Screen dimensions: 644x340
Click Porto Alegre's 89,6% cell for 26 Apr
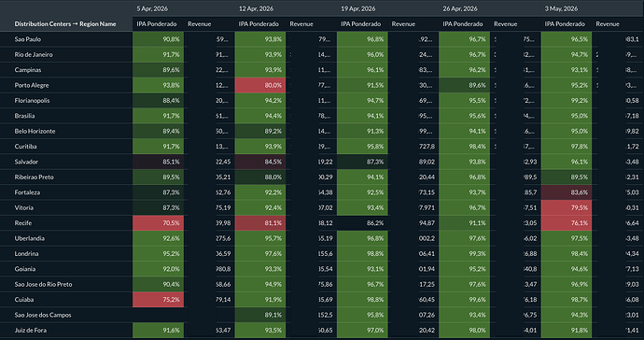(x=464, y=85)
